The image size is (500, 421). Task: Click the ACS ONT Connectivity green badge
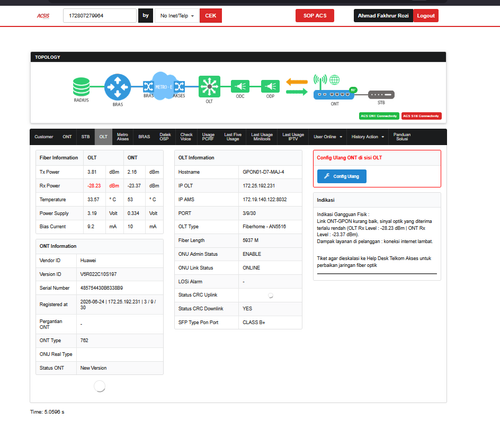[x=379, y=116]
